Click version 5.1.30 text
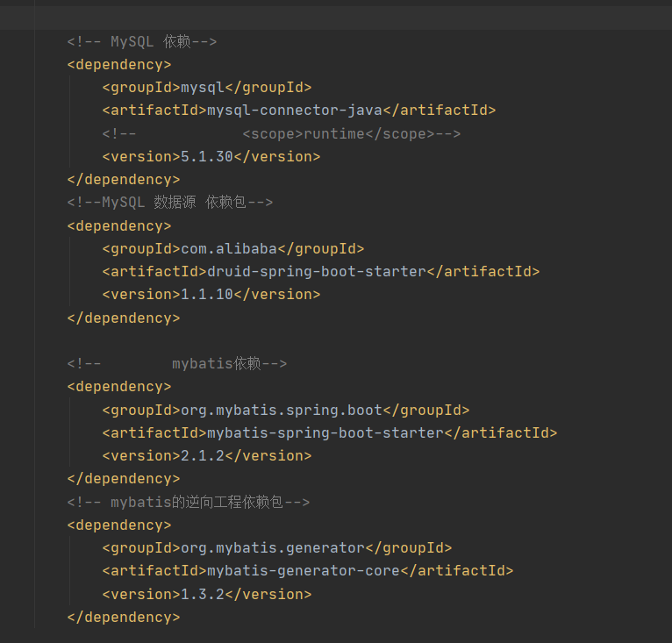Viewport: 672px width, 643px height. (206, 156)
